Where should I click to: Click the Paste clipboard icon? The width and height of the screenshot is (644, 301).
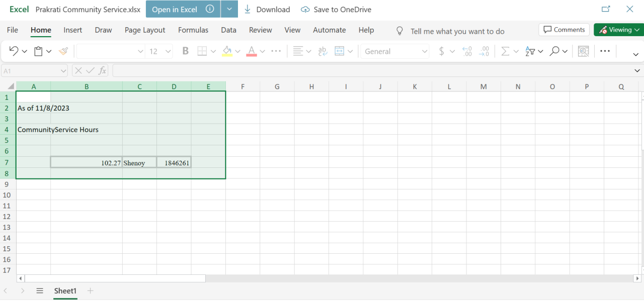38,51
